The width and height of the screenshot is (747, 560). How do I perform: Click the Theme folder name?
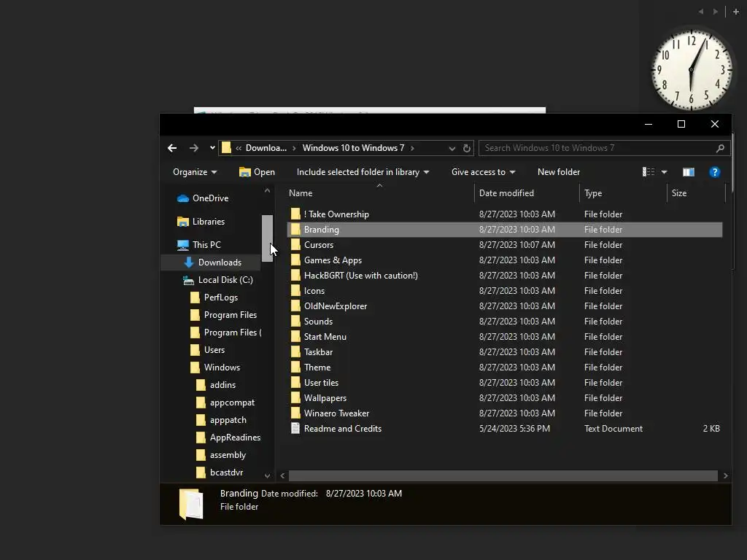pos(317,367)
